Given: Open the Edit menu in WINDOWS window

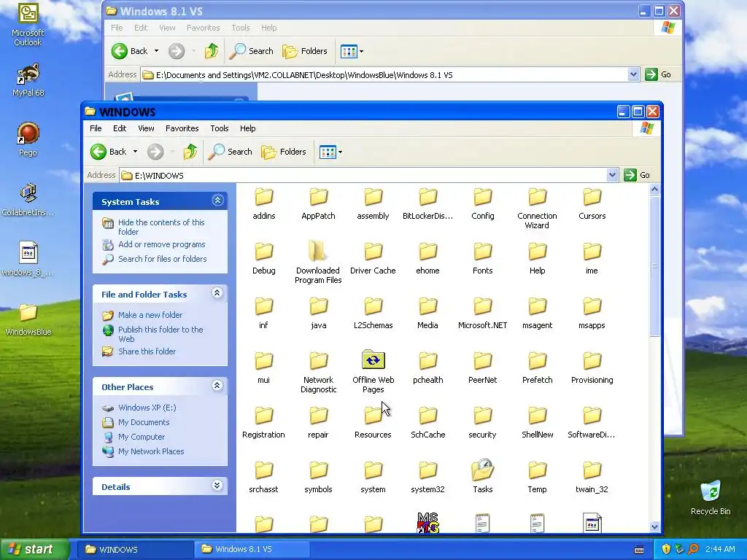Looking at the screenshot, I should (x=120, y=128).
